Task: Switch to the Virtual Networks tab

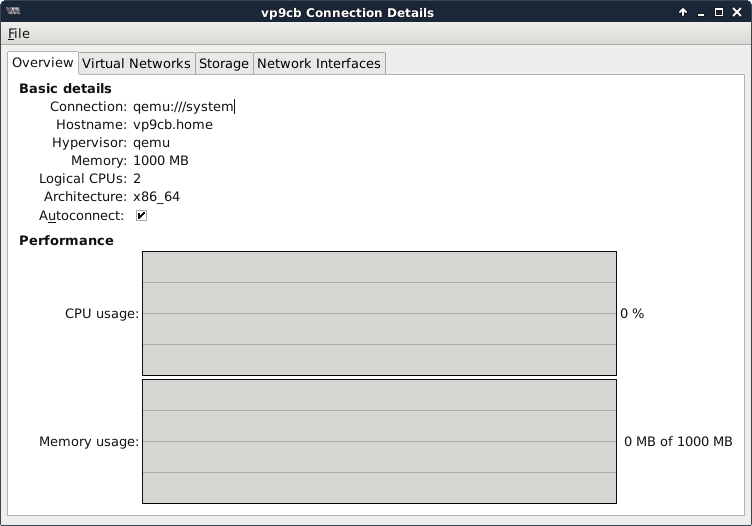Action: (x=136, y=63)
